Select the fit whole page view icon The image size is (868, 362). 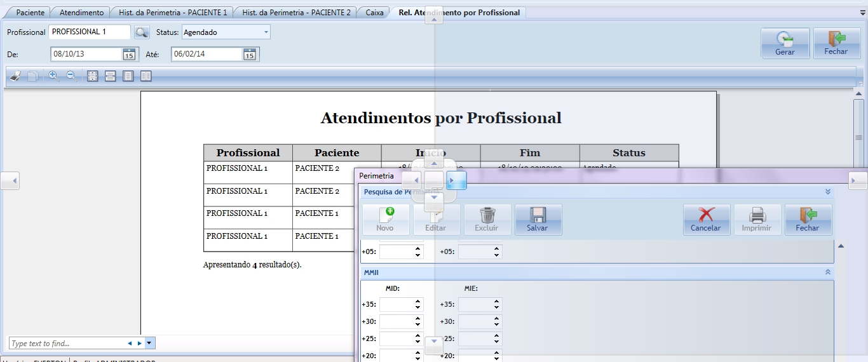(x=92, y=76)
